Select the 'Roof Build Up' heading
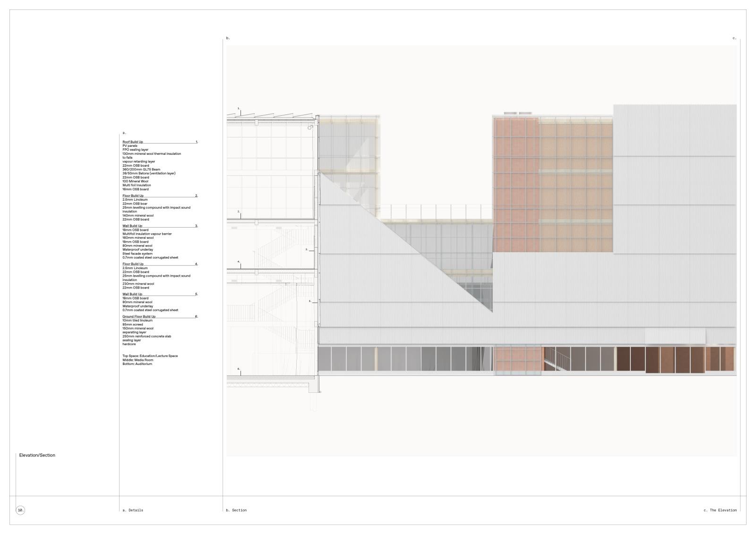This screenshot has height=534, width=756. point(133,142)
